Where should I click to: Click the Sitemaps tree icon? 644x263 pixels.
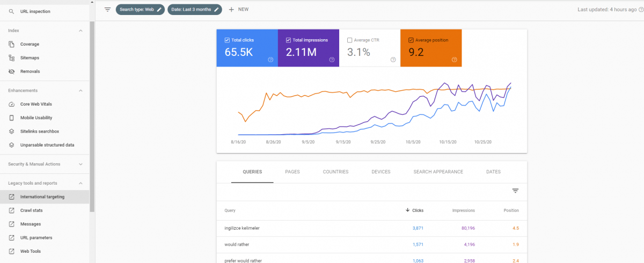click(x=11, y=57)
